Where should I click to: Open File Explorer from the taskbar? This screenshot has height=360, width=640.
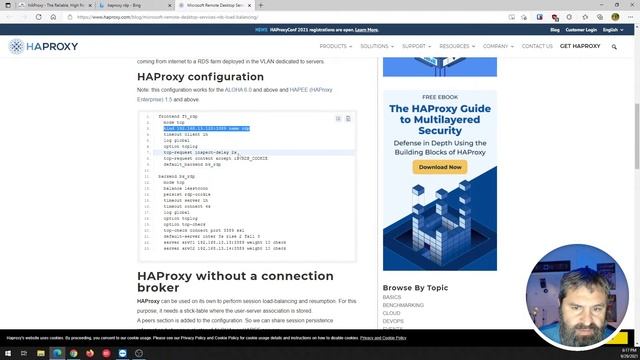41,353
